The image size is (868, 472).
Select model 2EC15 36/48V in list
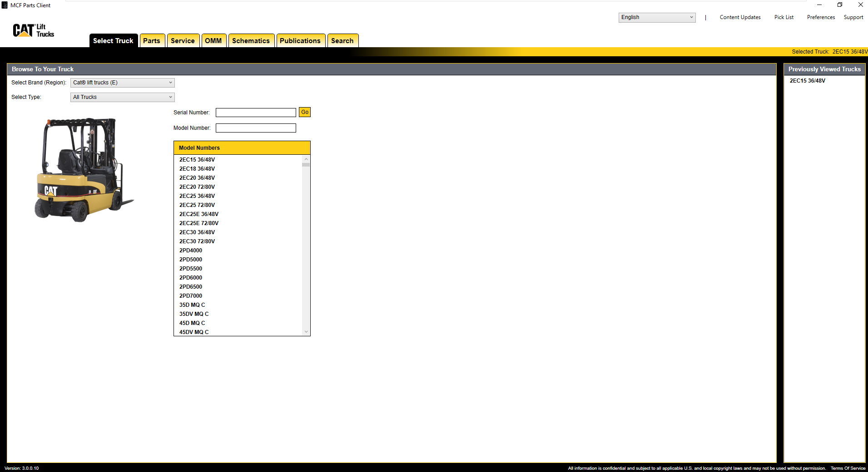coord(197,160)
